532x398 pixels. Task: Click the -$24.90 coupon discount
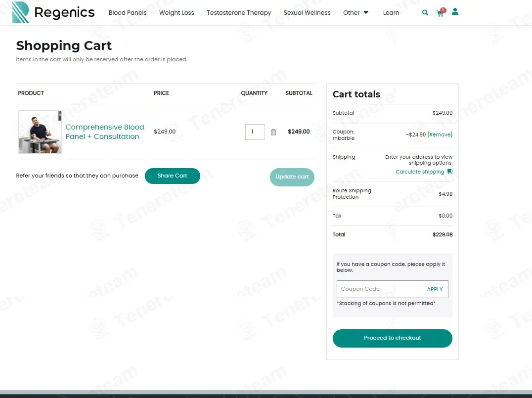click(416, 134)
